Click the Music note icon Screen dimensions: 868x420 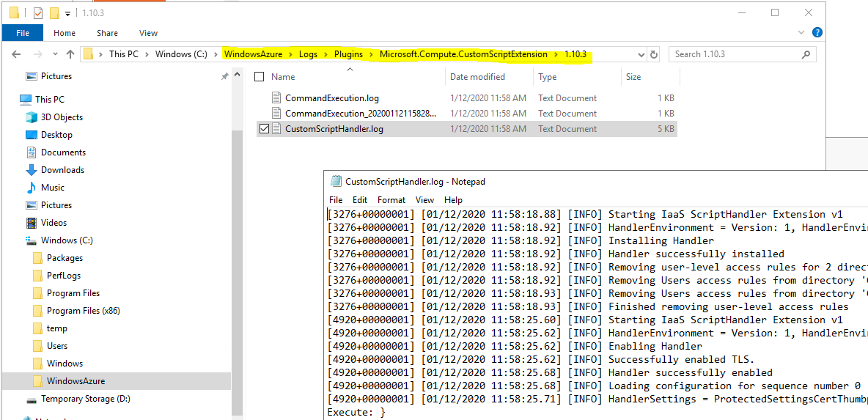pyautogui.click(x=32, y=188)
